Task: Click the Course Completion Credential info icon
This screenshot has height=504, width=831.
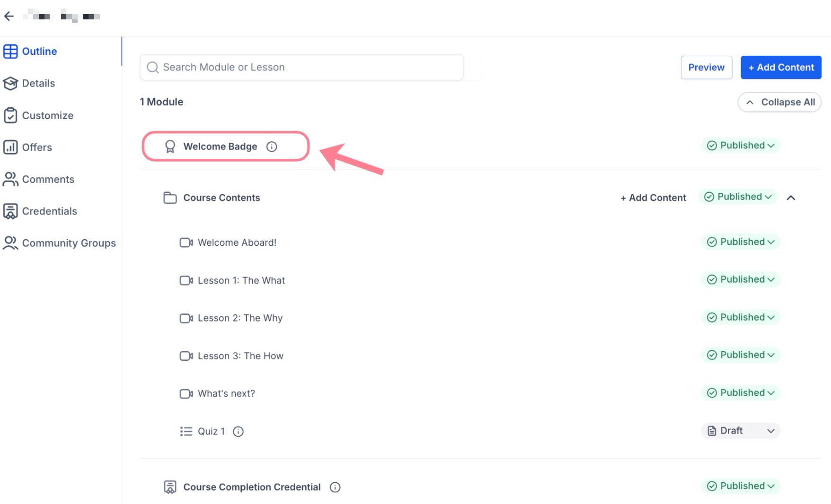Action: pos(335,487)
